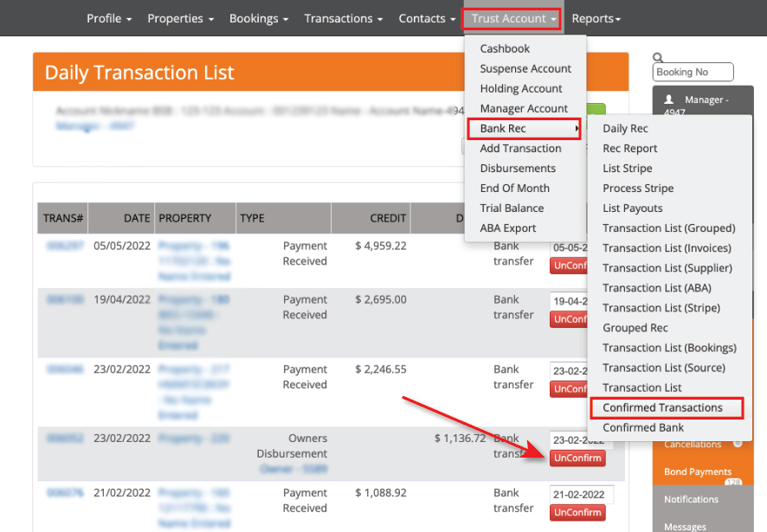Click the search magnifier icon above Booking No

658,58
